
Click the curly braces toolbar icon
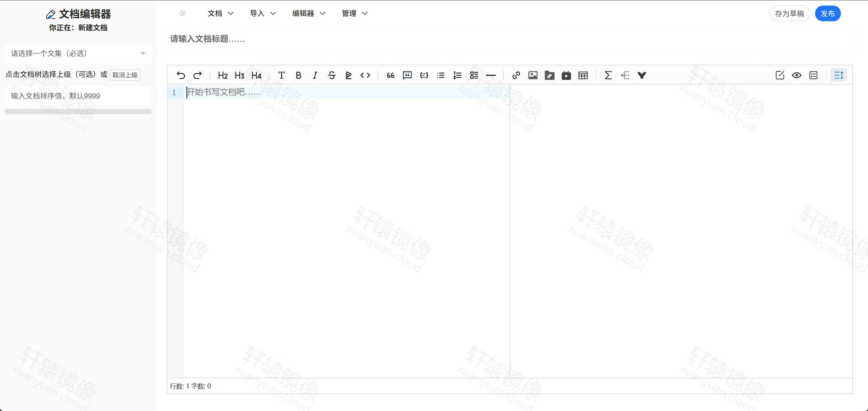click(x=424, y=75)
